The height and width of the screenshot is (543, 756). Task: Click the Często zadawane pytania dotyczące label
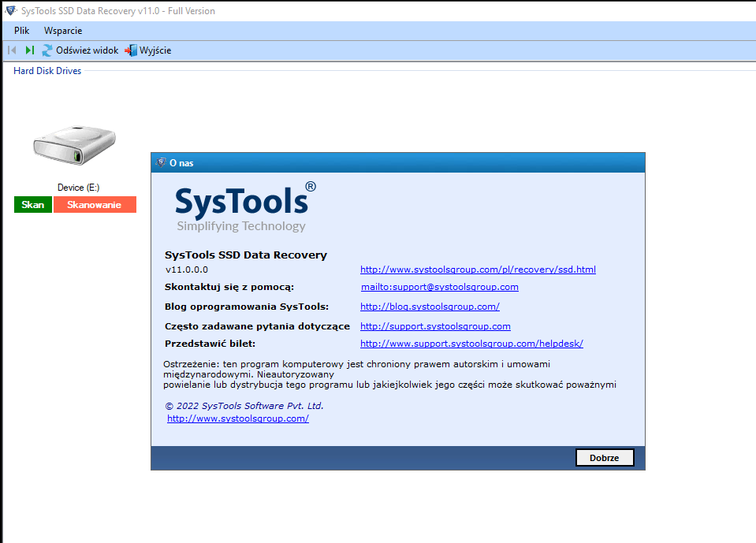click(258, 327)
